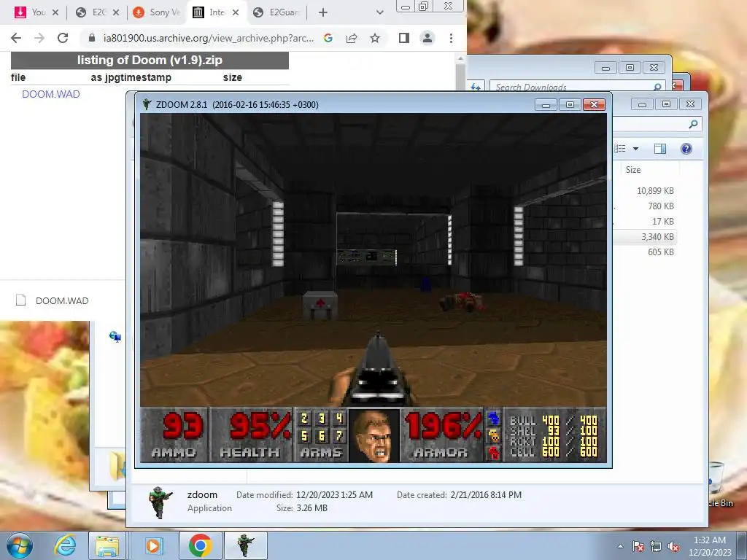This screenshot has width=747, height=560.
Task: Click the Chrome forward arrow
Action: click(x=39, y=38)
